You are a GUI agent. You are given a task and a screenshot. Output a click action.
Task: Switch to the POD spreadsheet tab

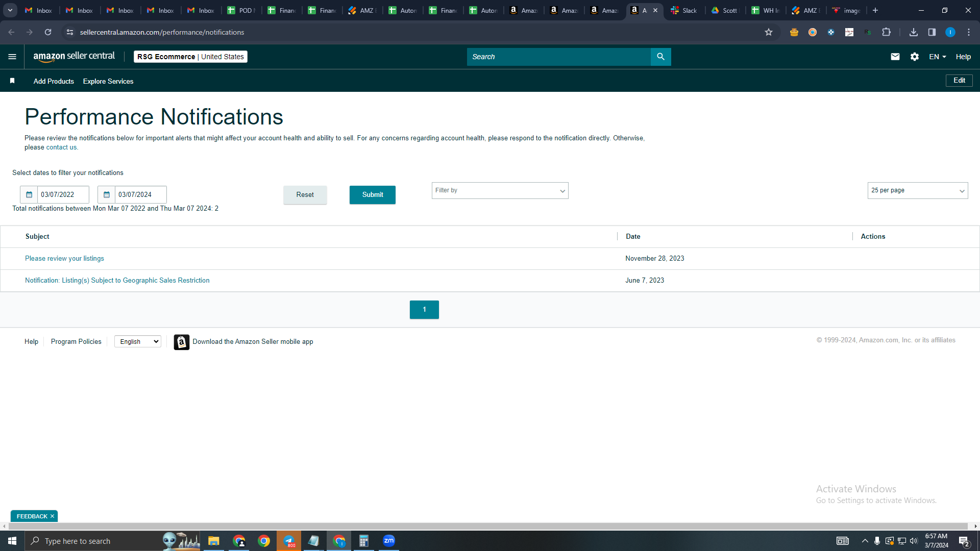point(241,10)
